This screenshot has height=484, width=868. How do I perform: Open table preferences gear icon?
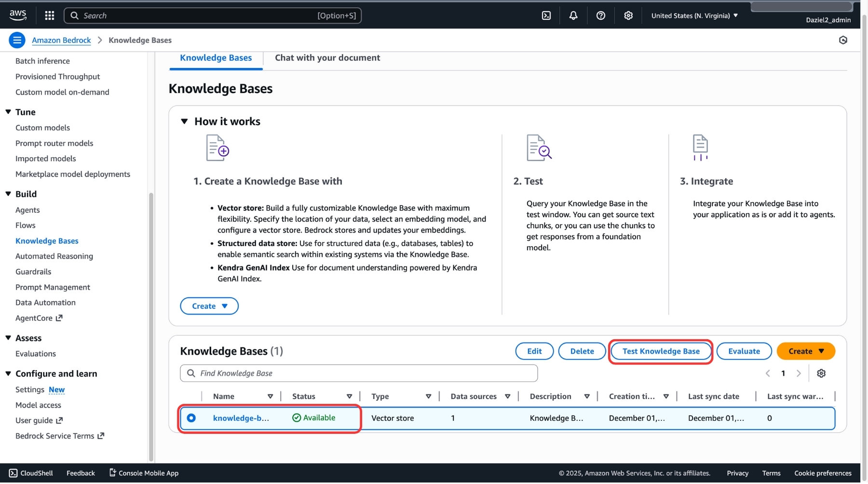(821, 373)
